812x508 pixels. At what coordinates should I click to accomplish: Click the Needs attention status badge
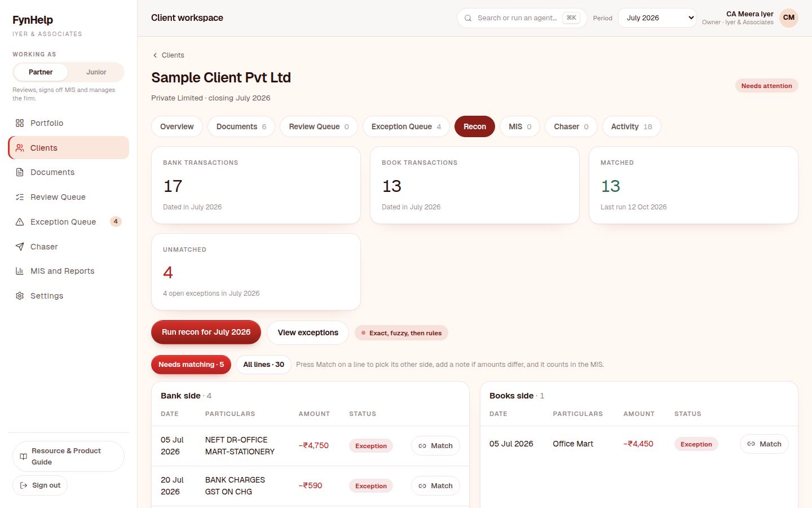tap(766, 86)
